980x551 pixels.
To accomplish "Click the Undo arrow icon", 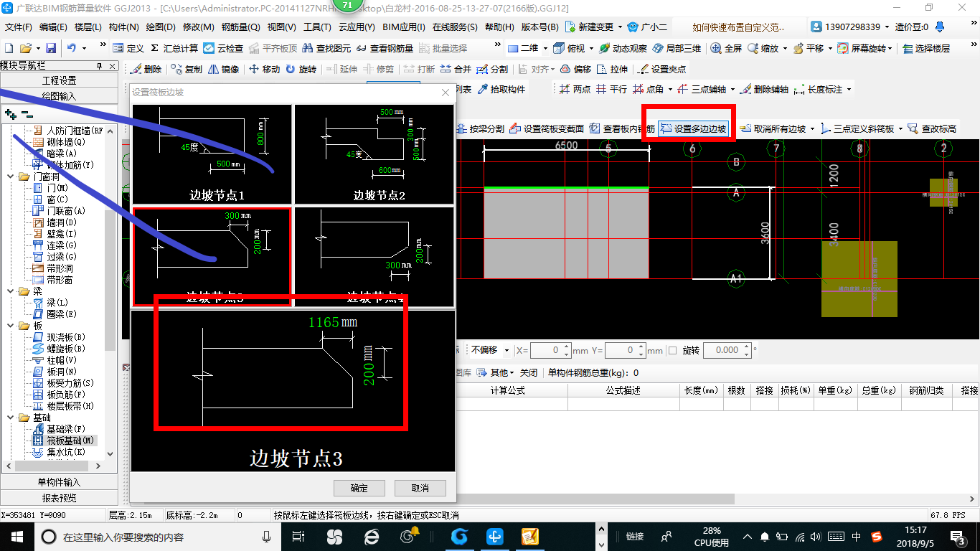I will click(72, 48).
